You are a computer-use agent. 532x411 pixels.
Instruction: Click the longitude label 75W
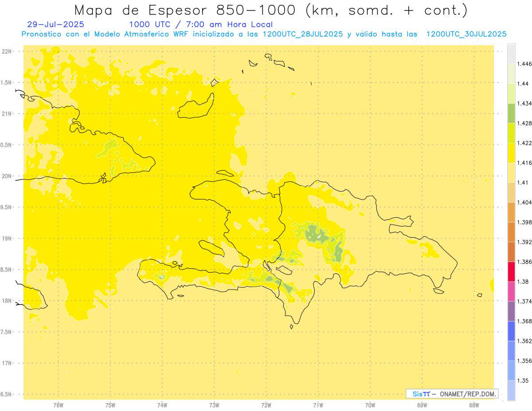110,405
